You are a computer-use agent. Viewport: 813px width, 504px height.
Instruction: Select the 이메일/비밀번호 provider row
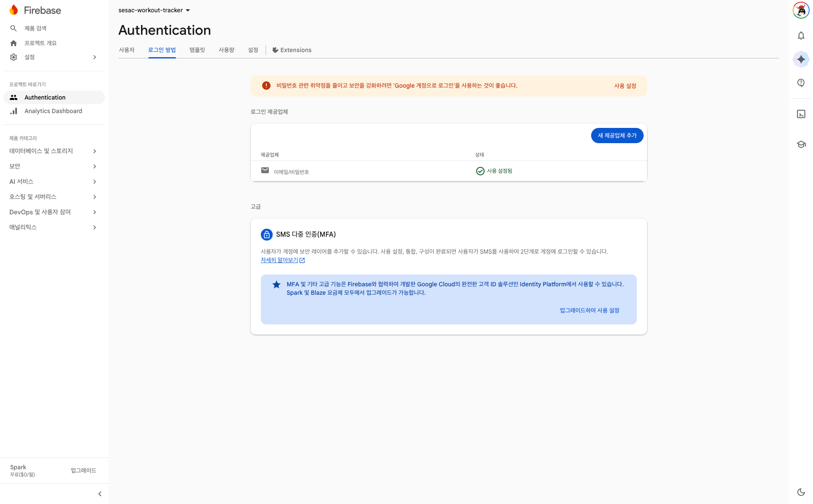point(449,171)
